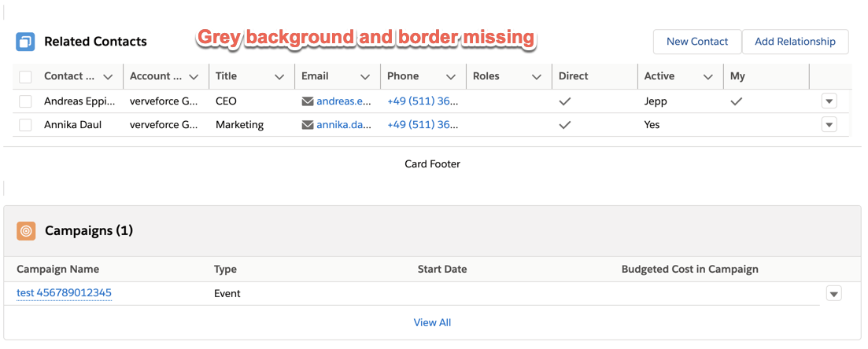The width and height of the screenshot is (868, 349).
Task: Click the envelope icon beside annika email
Action: click(308, 125)
